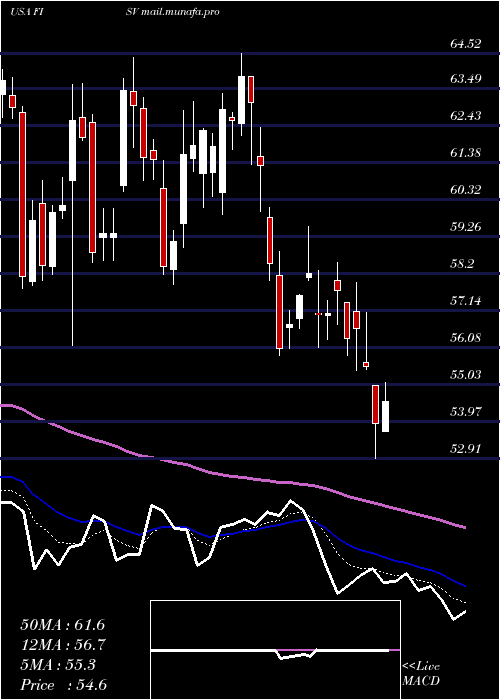Click the Price : 54.6 value

tap(63, 685)
